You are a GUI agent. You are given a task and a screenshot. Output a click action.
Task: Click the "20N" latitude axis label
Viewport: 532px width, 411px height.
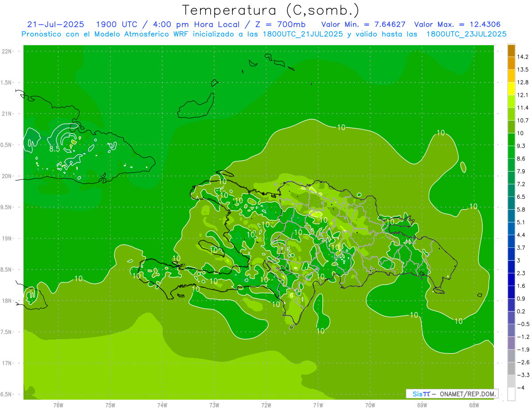pos(7,176)
